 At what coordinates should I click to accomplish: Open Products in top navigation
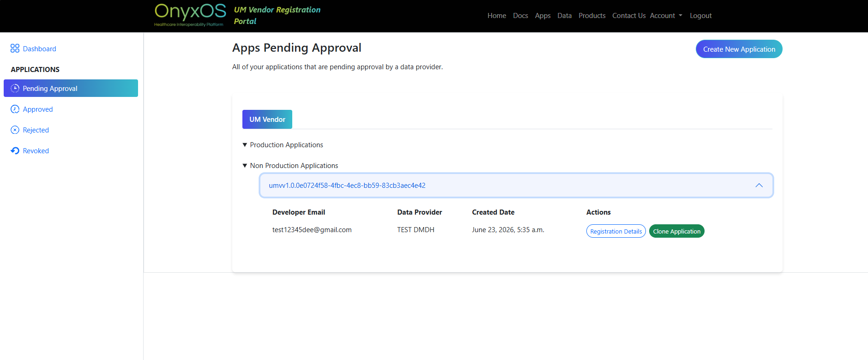point(592,16)
